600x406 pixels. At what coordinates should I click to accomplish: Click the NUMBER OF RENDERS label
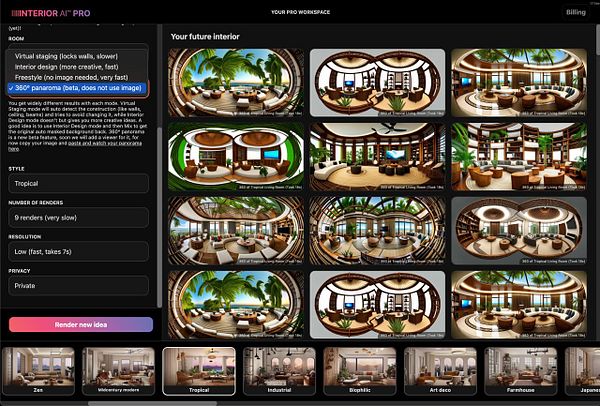pos(36,202)
